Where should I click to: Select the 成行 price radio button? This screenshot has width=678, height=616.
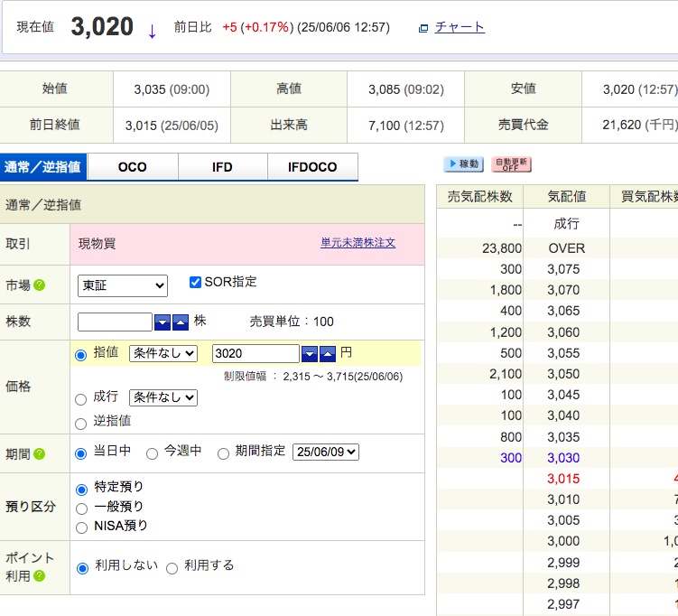coord(81,398)
